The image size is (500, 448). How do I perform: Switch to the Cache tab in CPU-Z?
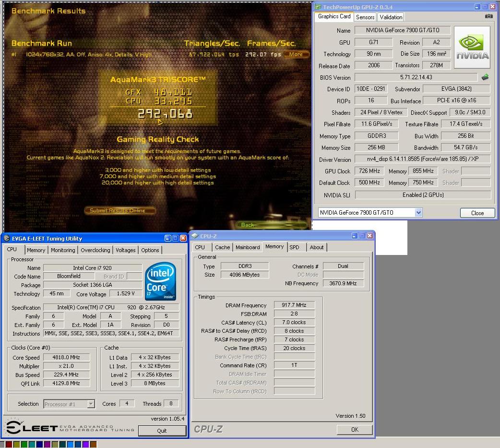point(222,247)
